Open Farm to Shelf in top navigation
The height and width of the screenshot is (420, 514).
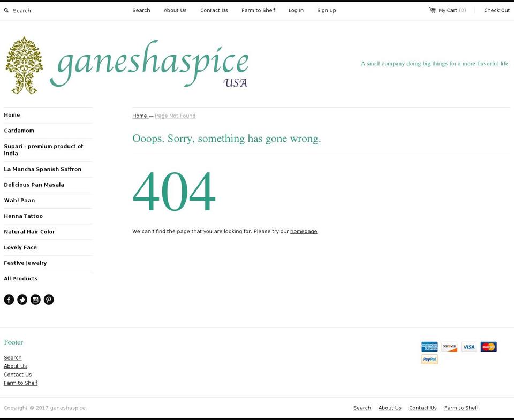click(258, 10)
